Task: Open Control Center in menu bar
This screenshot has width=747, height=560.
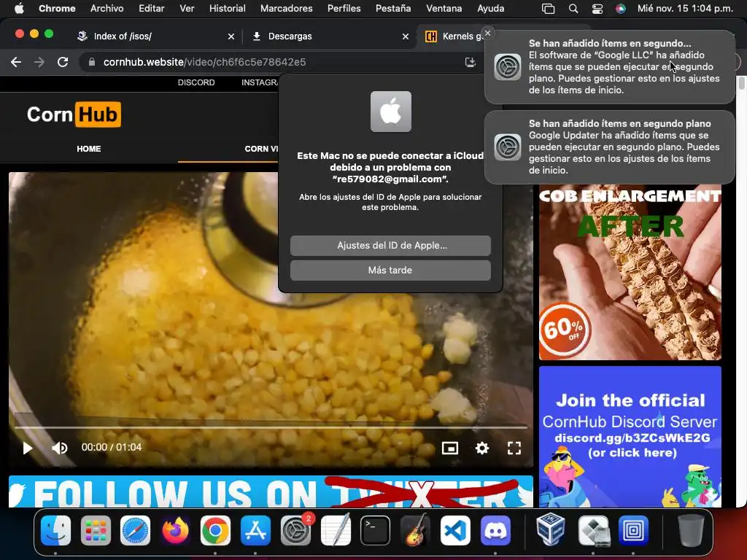Action: pos(597,9)
